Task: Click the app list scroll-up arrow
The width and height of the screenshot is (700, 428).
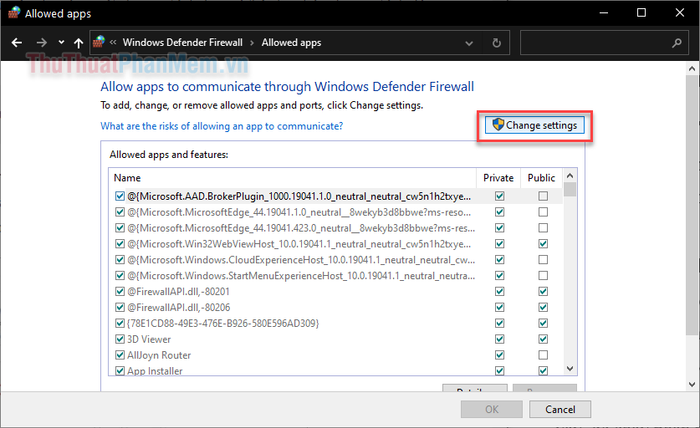Action: [570, 176]
